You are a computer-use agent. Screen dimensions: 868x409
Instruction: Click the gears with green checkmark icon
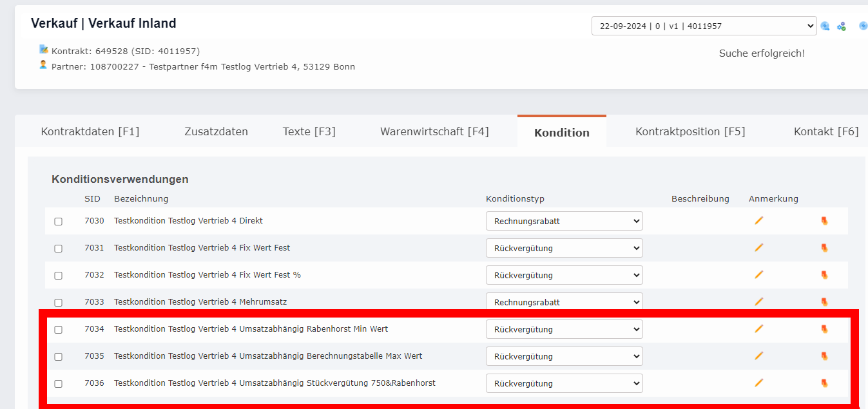(842, 26)
